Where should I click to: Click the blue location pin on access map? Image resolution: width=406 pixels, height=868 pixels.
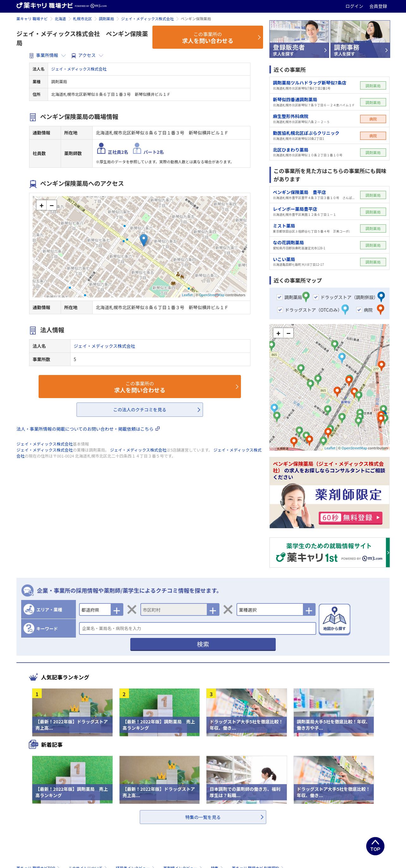point(144,240)
